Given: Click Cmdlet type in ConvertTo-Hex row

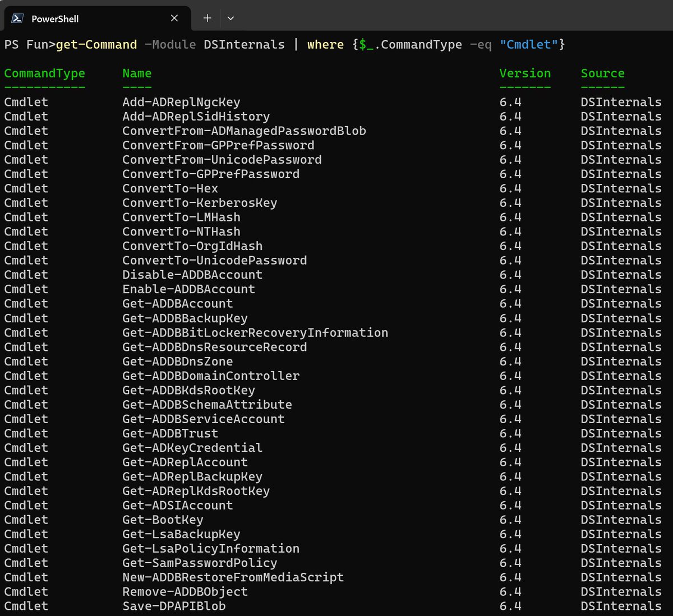Looking at the screenshot, I should point(26,188).
